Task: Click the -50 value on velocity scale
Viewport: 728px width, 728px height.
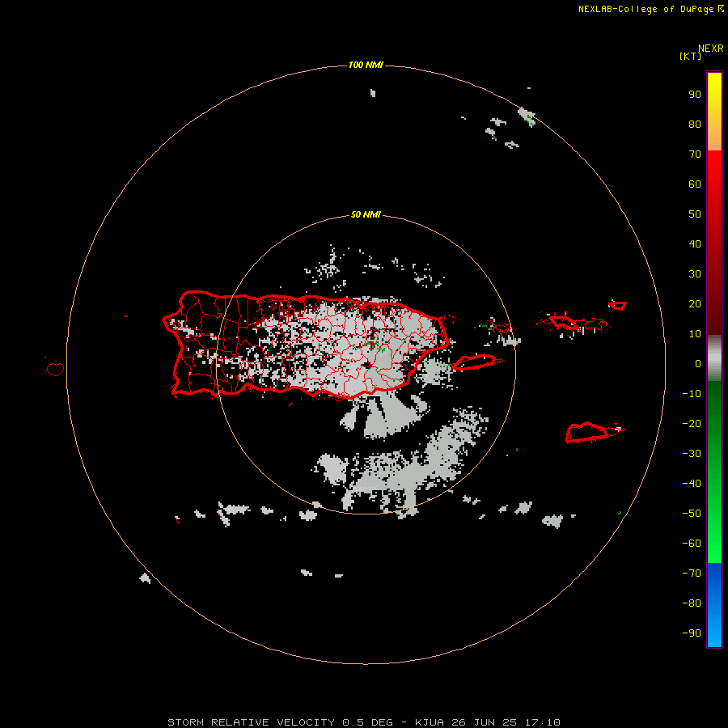Action: click(692, 514)
